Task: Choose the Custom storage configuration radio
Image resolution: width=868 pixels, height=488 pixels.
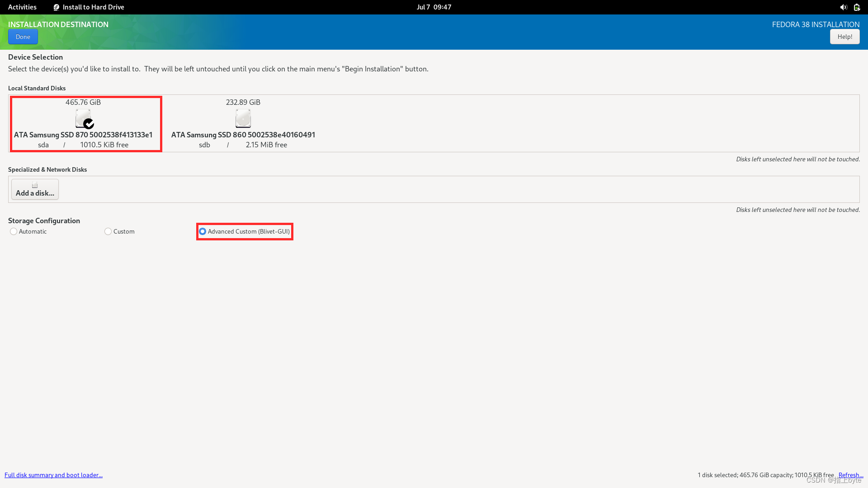Action: [108, 231]
